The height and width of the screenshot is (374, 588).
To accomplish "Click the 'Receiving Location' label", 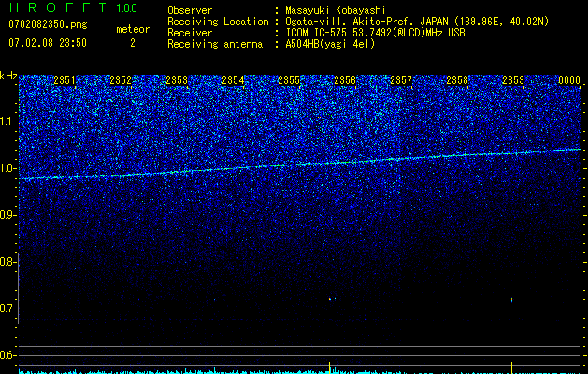I will click(218, 22).
